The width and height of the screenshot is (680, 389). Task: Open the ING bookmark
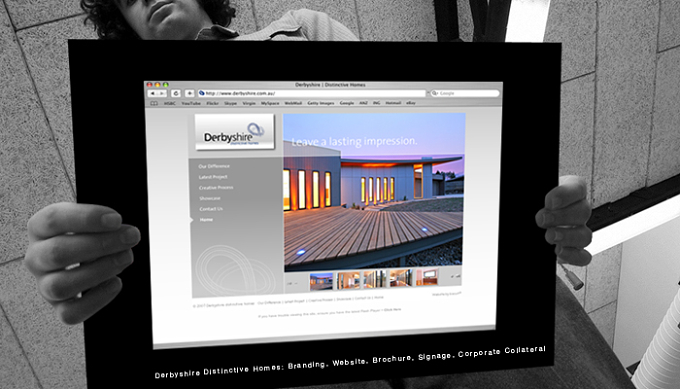pos(376,103)
